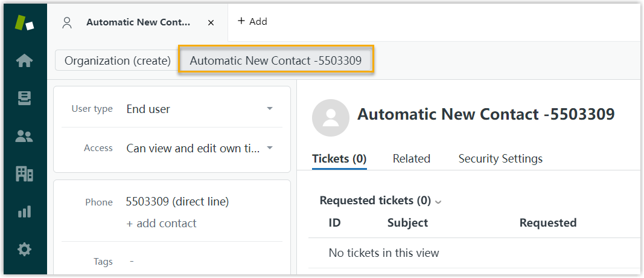Close the Automatic New Contact tab
This screenshot has height=278, width=644.
pyautogui.click(x=211, y=22)
